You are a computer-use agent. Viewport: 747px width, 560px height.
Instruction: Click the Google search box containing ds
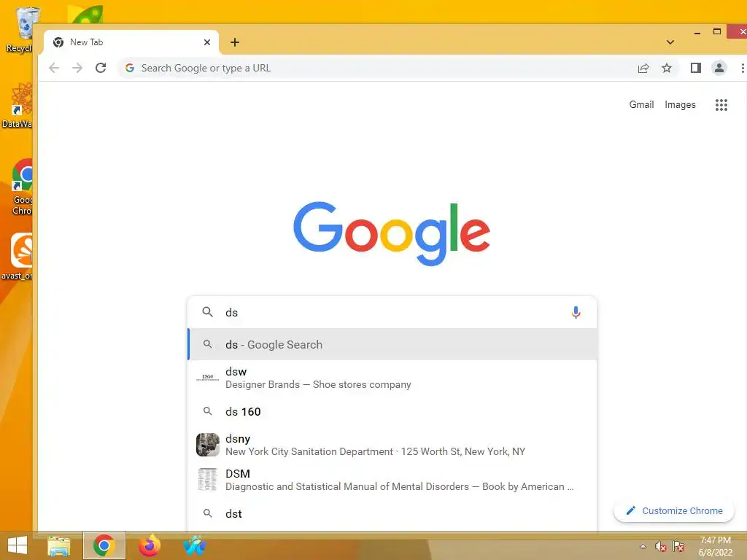click(x=392, y=312)
